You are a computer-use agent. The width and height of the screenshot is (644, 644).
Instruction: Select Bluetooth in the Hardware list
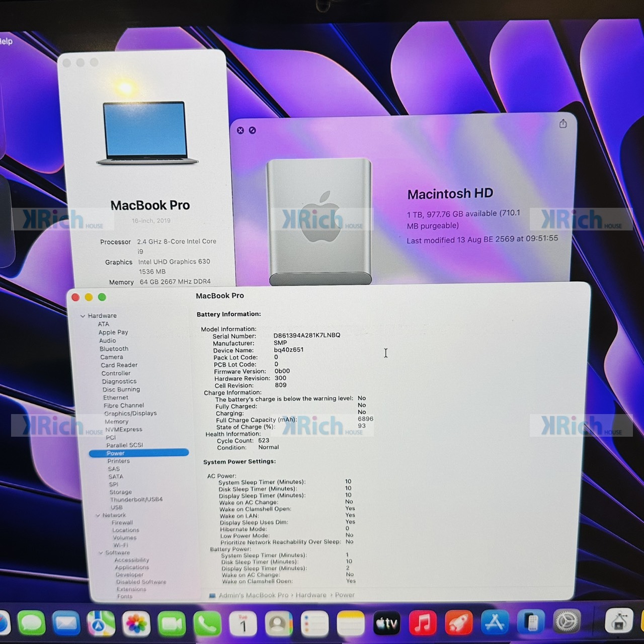(x=114, y=349)
